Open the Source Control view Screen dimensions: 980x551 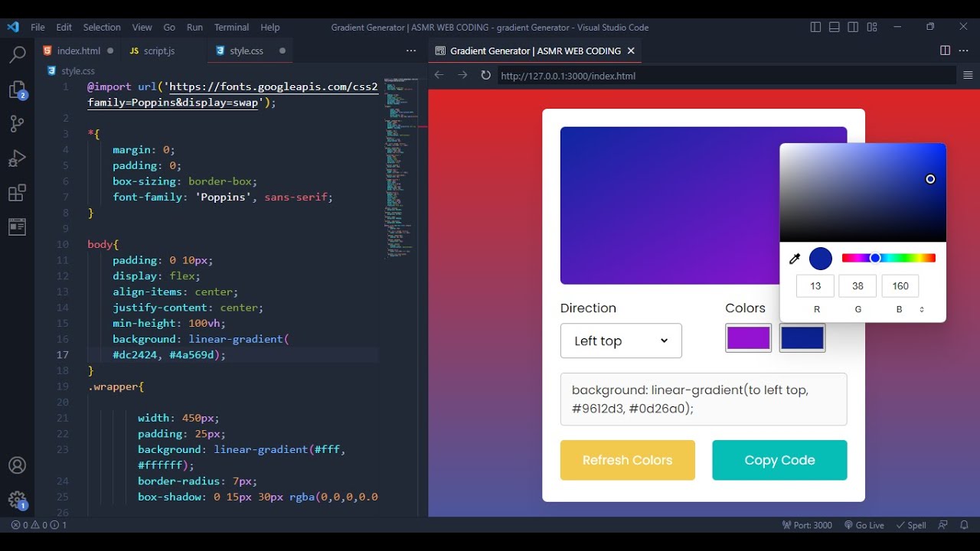17,124
